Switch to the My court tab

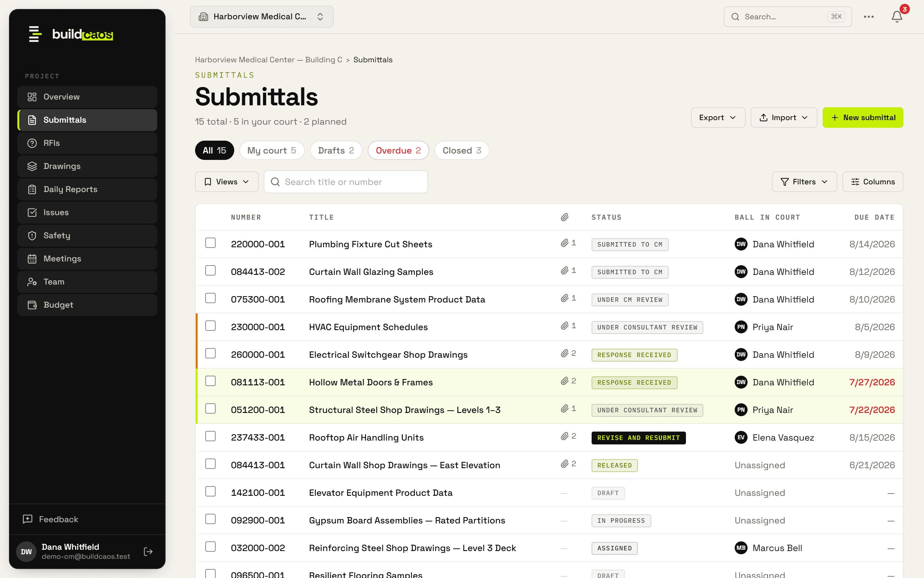point(272,150)
